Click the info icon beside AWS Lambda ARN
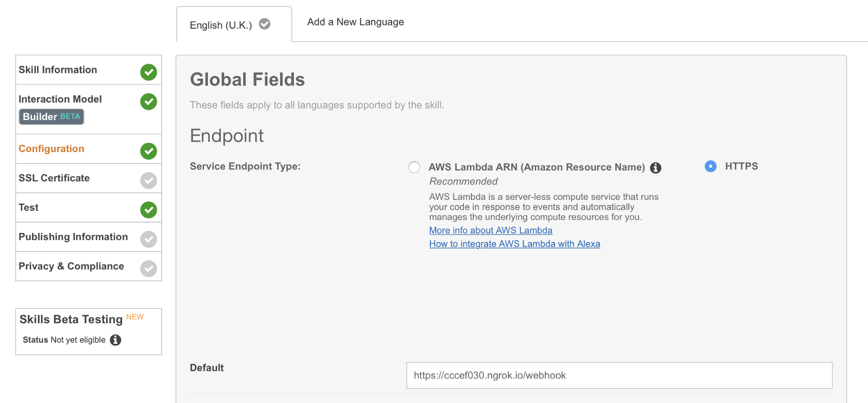 click(656, 168)
